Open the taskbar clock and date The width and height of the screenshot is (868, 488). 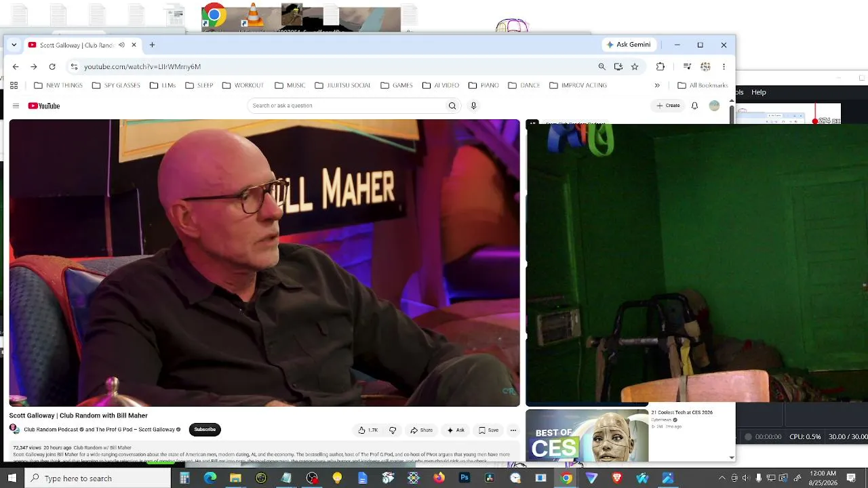tap(823, 479)
